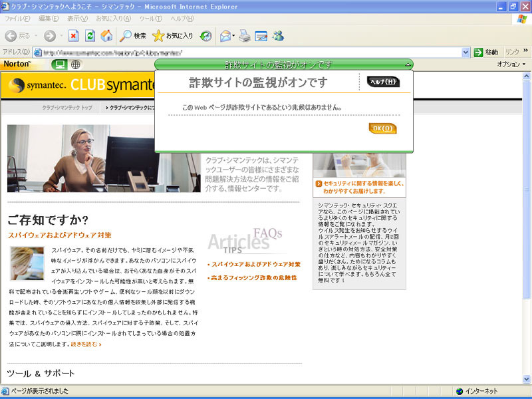Refresh the page with green arrows icon

click(x=90, y=36)
